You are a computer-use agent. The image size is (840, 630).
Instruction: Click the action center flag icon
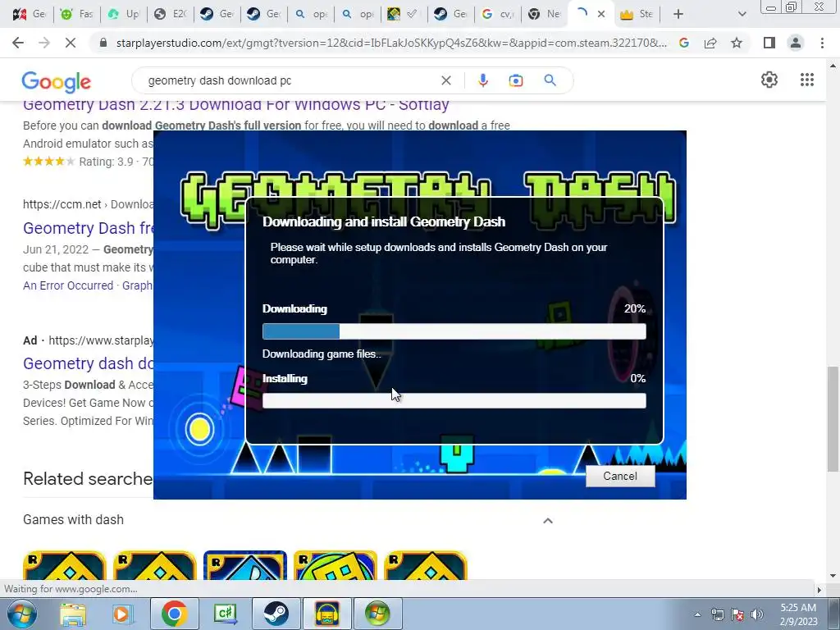(737, 614)
